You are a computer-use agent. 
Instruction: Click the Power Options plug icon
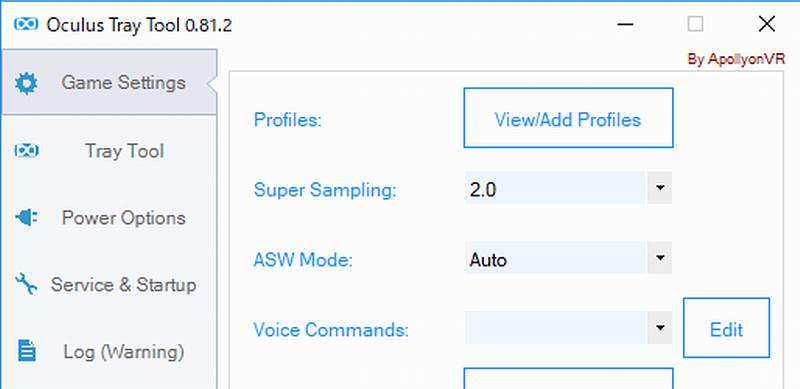pos(26,218)
